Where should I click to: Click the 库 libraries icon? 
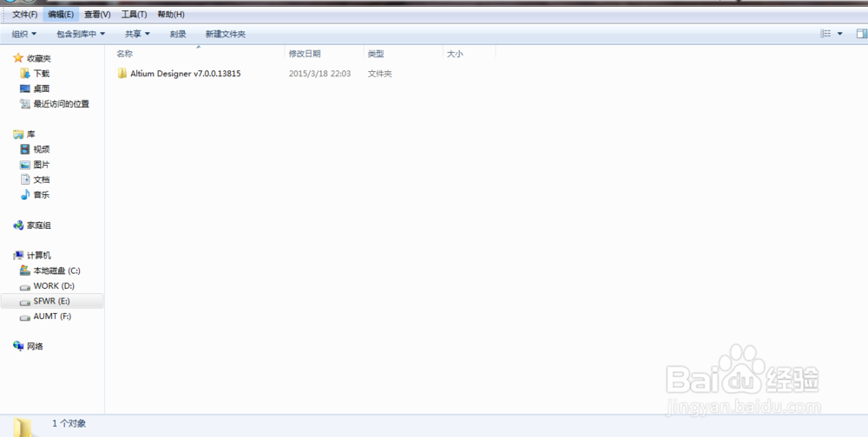(x=18, y=134)
